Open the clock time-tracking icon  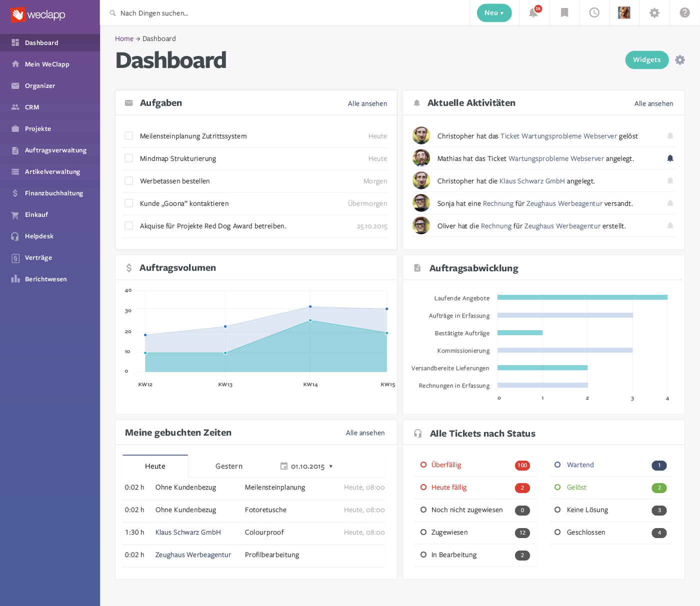[x=594, y=13]
